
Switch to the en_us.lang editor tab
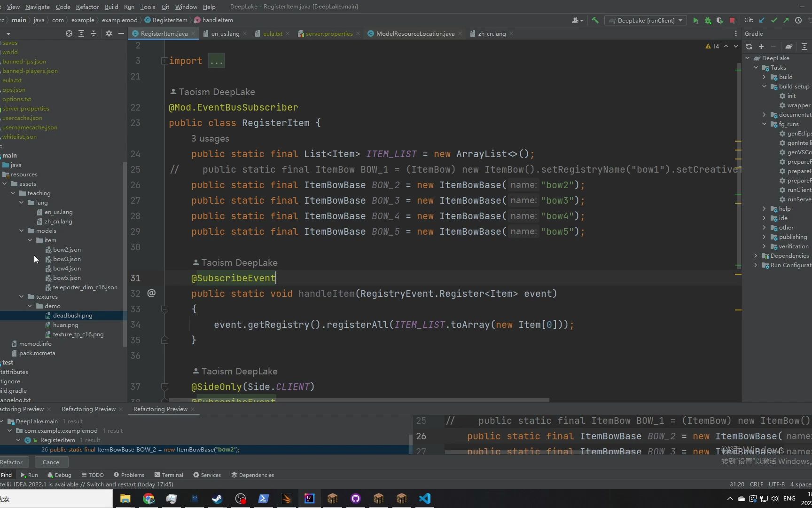[225, 33]
